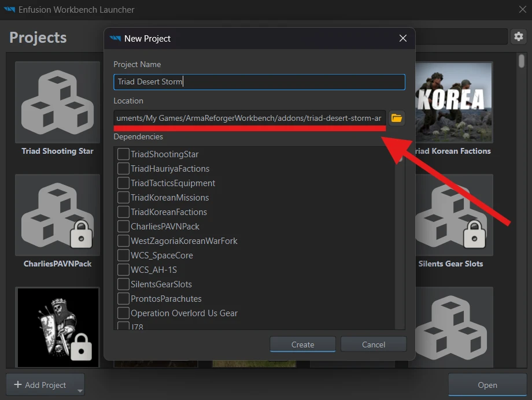This screenshot has height=400, width=532.
Task: Focus the Project Name input field
Action: [259, 82]
